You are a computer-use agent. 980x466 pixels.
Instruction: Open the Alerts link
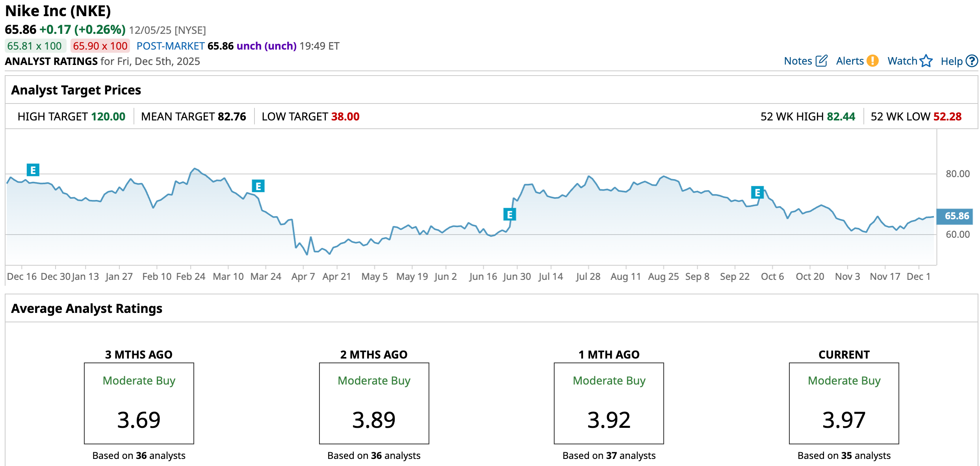(850, 61)
